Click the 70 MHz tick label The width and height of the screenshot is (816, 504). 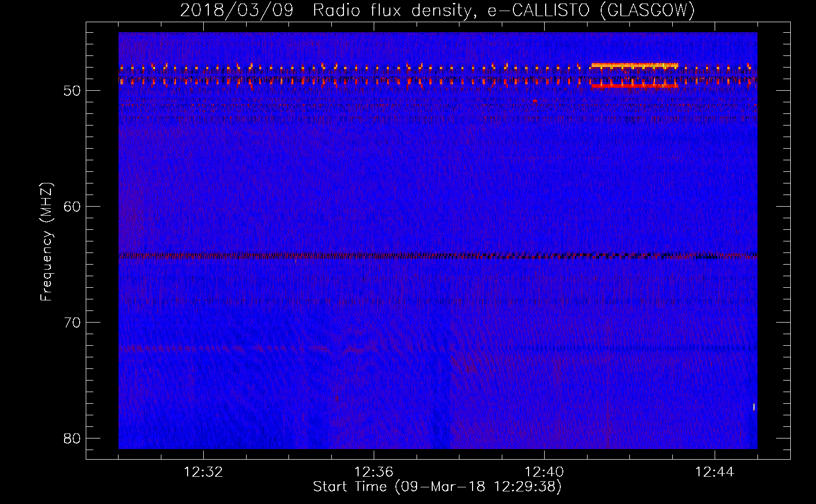73,323
